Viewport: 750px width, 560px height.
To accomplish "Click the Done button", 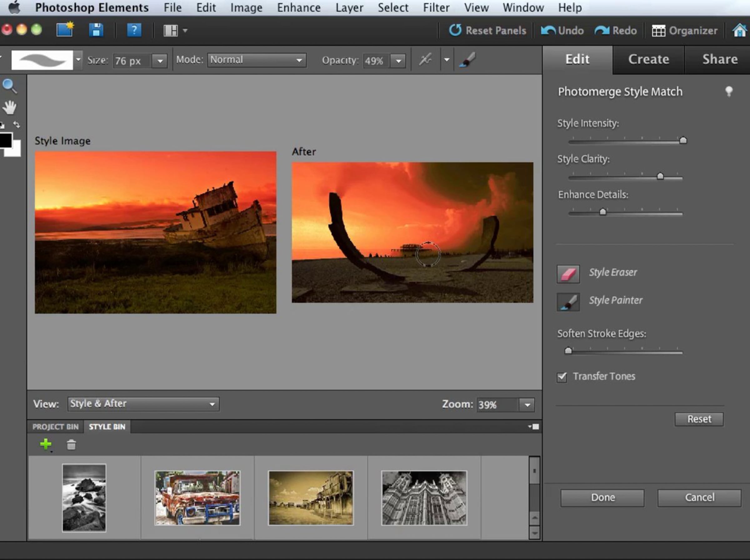I will [602, 497].
